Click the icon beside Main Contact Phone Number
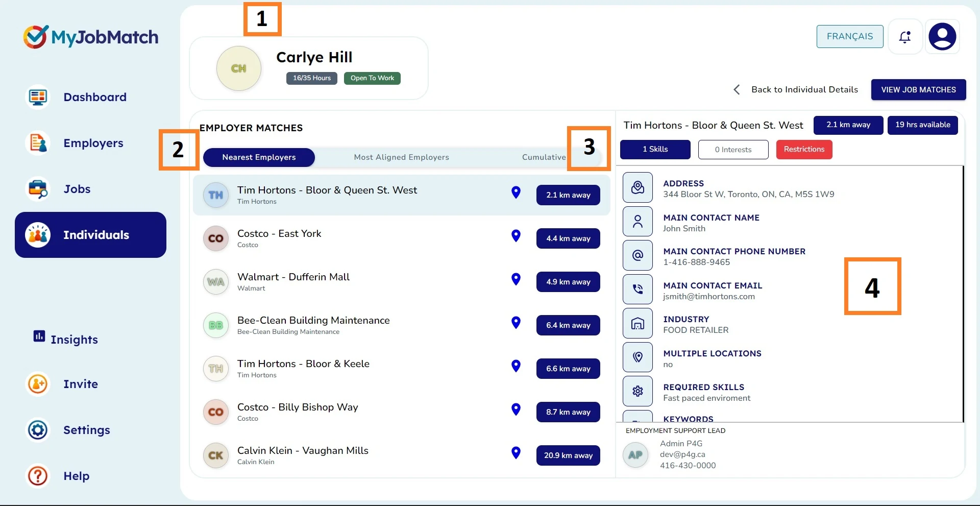Viewport: 980px width, 506px height. [x=638, y=255]
